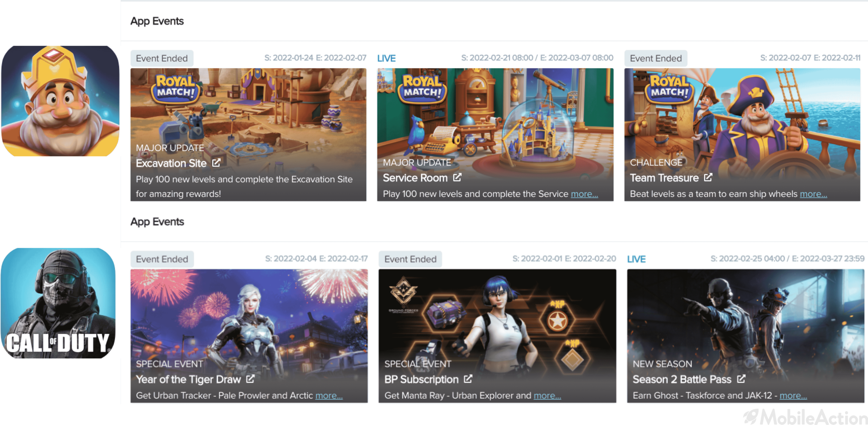Open external link icon beside Excavation Site
This screenshot has width=868, height=425.
(x=216, y=163)
